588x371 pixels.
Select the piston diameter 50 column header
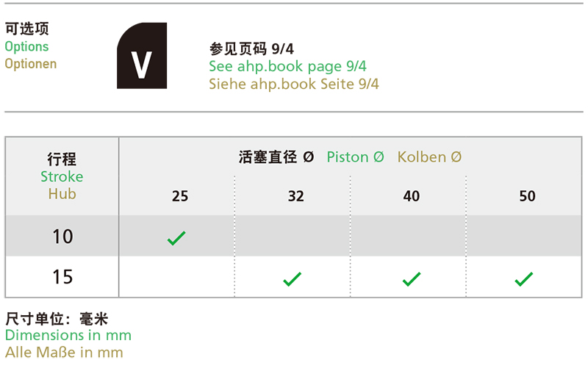(527, 196)
